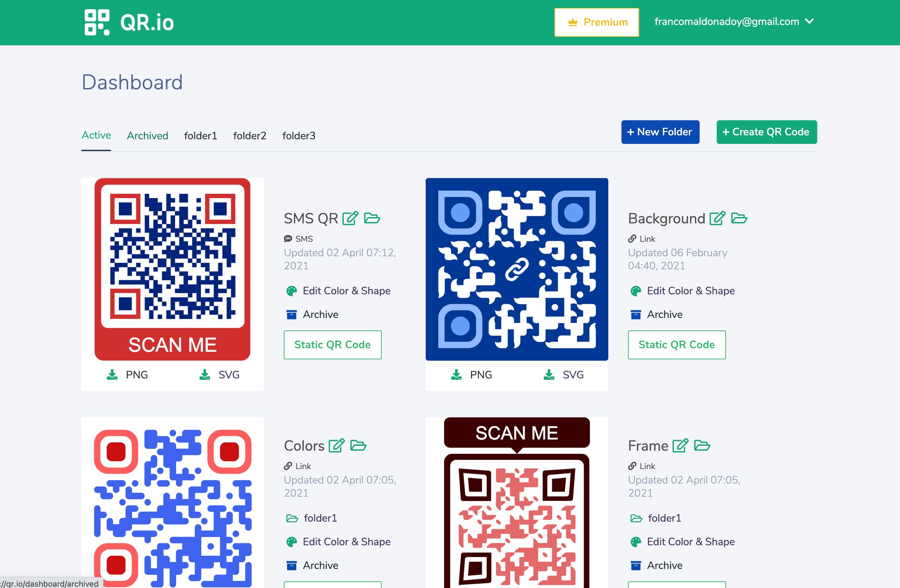Click the Premium button

[x=596, y=22]
